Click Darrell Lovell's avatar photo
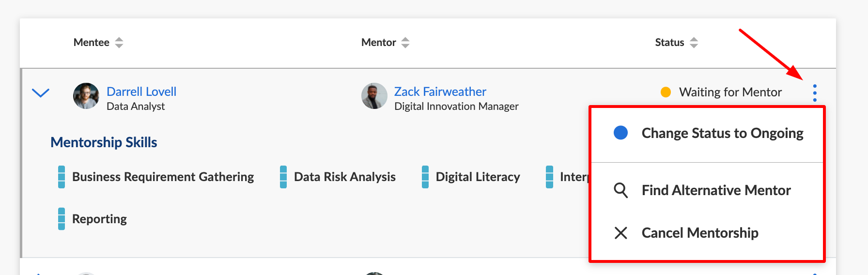This screenshot has height=275, width=868. pos(86,96)
